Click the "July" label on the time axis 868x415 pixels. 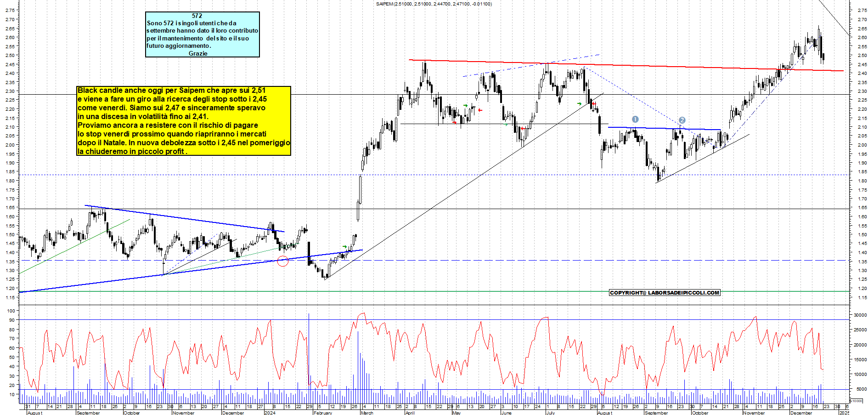pos(551,413)
